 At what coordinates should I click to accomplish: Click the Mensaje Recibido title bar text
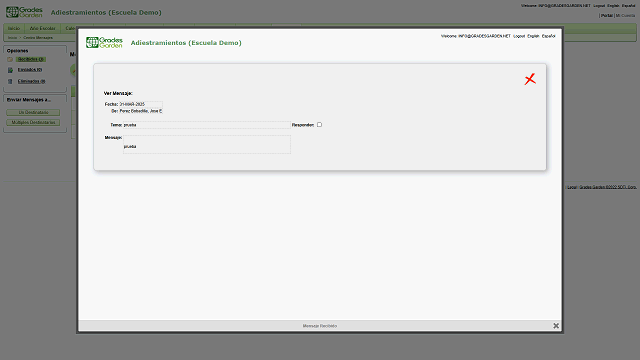point(320,326)
